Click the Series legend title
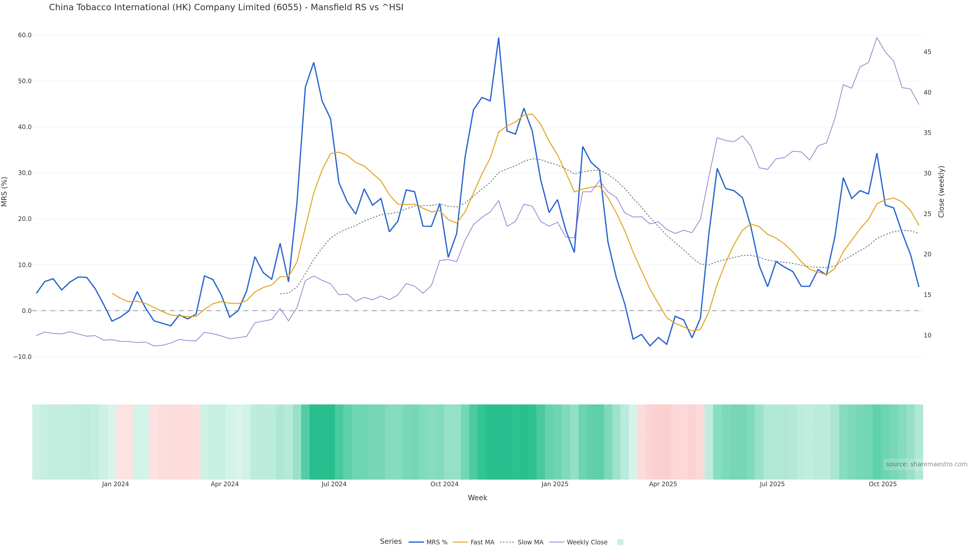 pyautogui.click(x=391, y=542)
